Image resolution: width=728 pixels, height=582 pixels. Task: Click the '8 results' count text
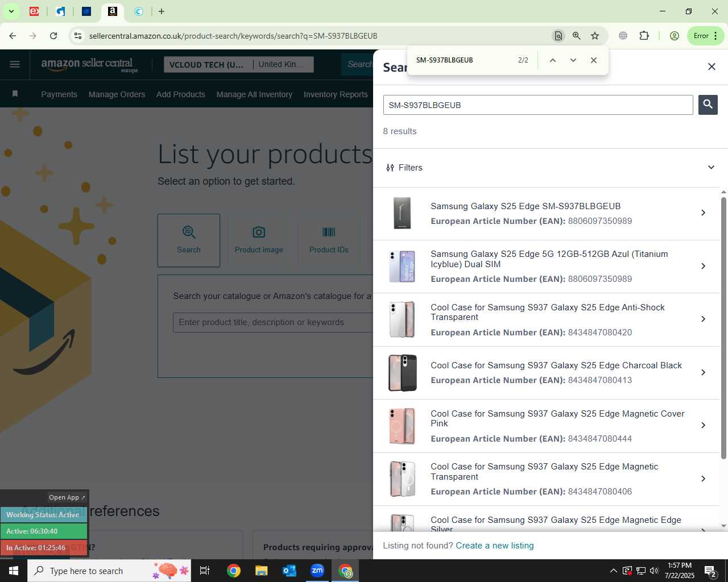(x=400, y=131)
